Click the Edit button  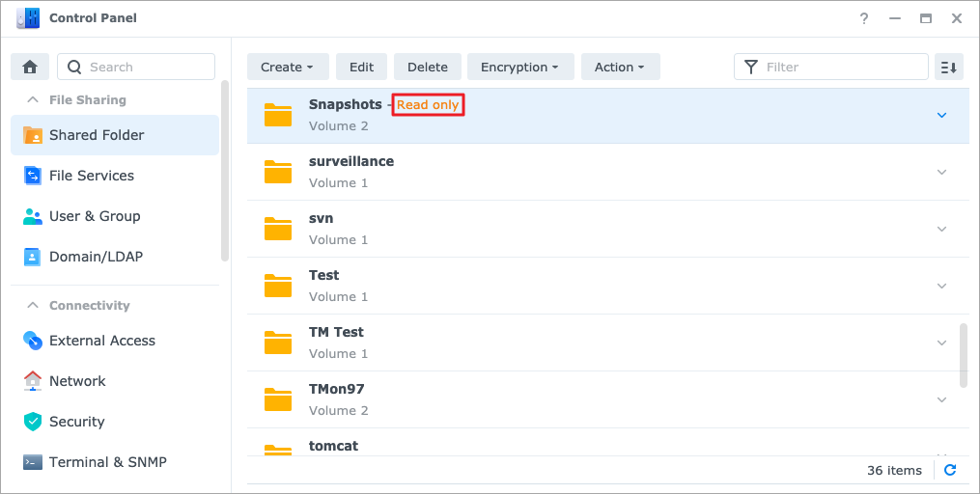[361, 67]
